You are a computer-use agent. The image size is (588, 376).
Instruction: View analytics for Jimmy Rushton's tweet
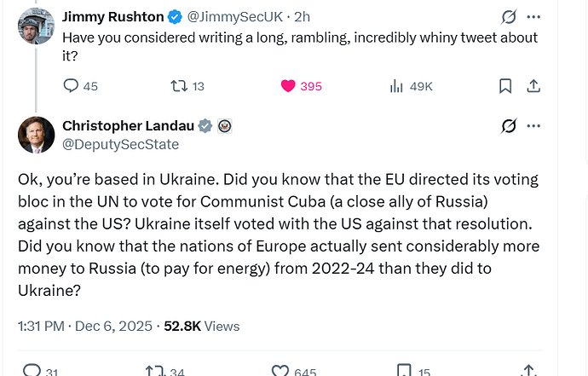click(x=396, y=86)
